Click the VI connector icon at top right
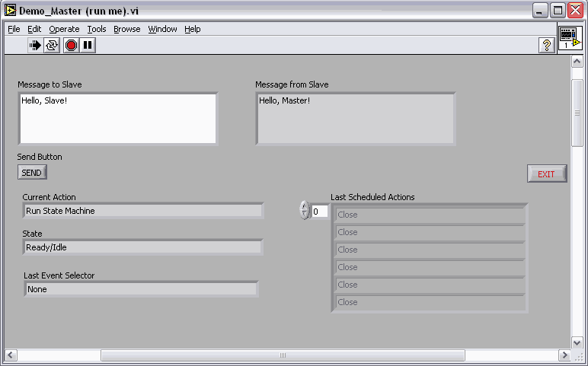This screenshot has height=366, width=588. pos(570,39)
